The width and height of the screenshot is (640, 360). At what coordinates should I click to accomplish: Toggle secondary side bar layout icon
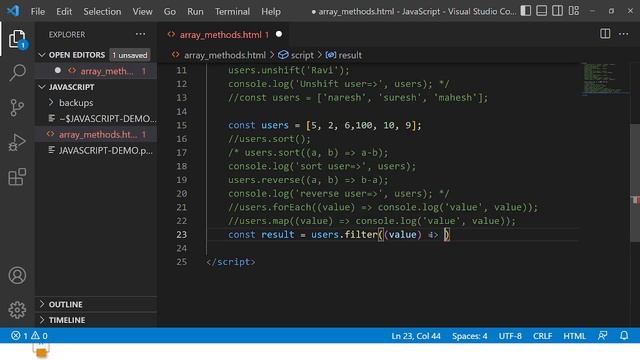558,11
